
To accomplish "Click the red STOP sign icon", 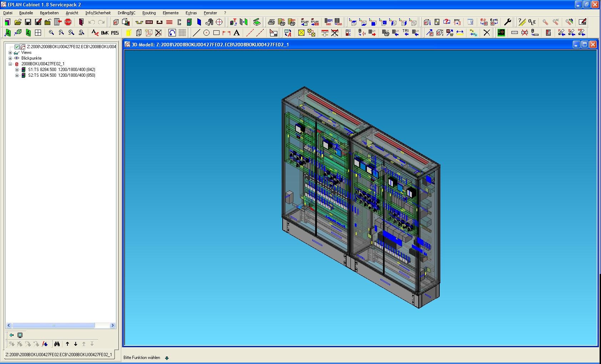I will click(x=68, y=22).
